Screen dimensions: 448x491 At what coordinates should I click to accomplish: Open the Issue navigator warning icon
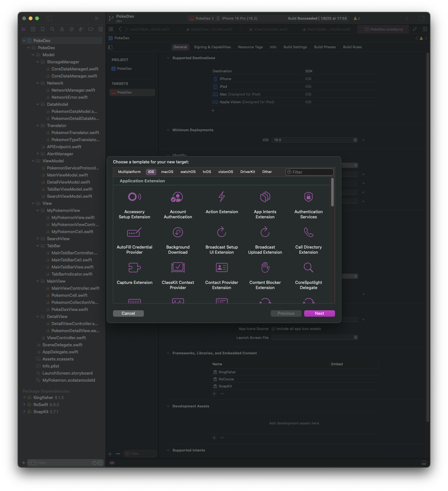click(x=62, y=29)
